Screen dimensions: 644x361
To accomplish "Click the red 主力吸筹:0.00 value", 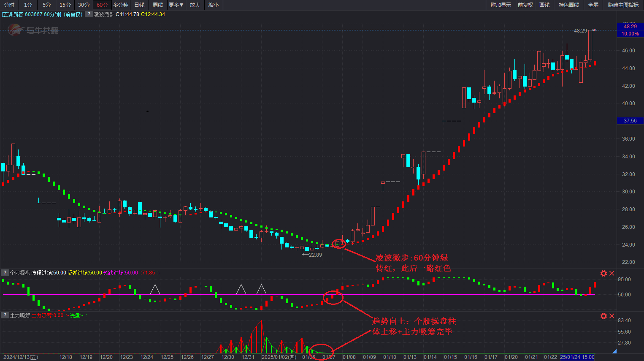I will tap(47, 315).
